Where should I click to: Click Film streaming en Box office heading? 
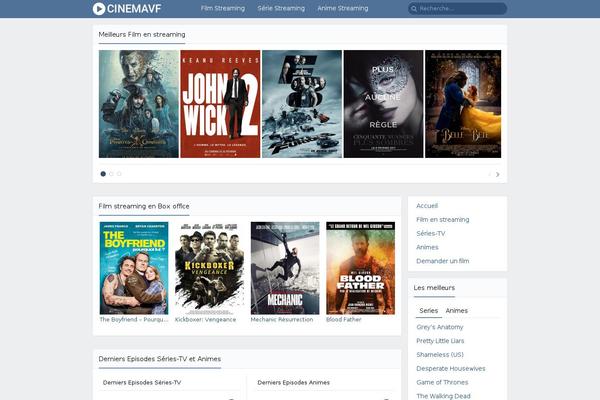(144, 206)
